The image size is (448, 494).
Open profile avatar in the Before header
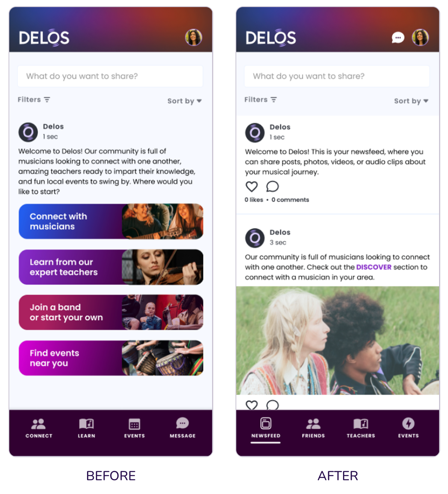pyautogui.click(x=194, y=37)
